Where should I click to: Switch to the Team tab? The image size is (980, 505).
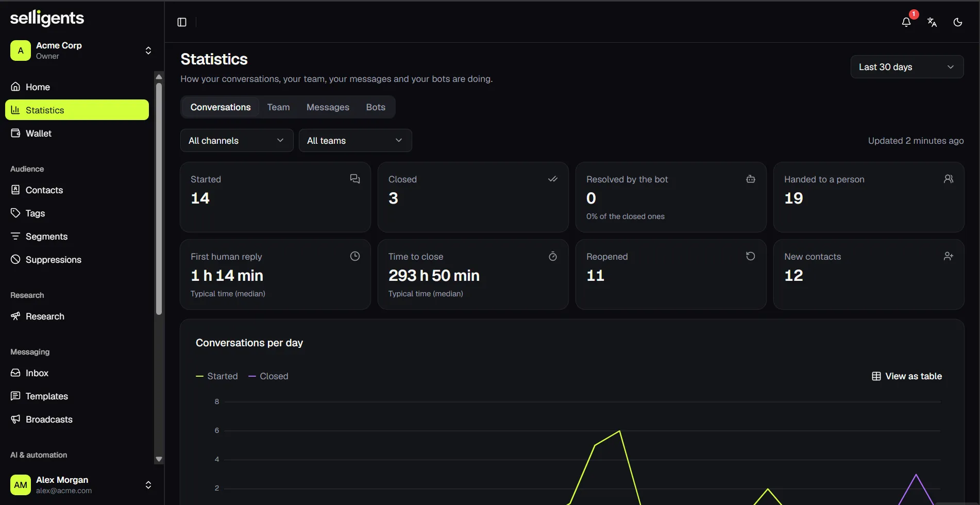click(278, 107)
